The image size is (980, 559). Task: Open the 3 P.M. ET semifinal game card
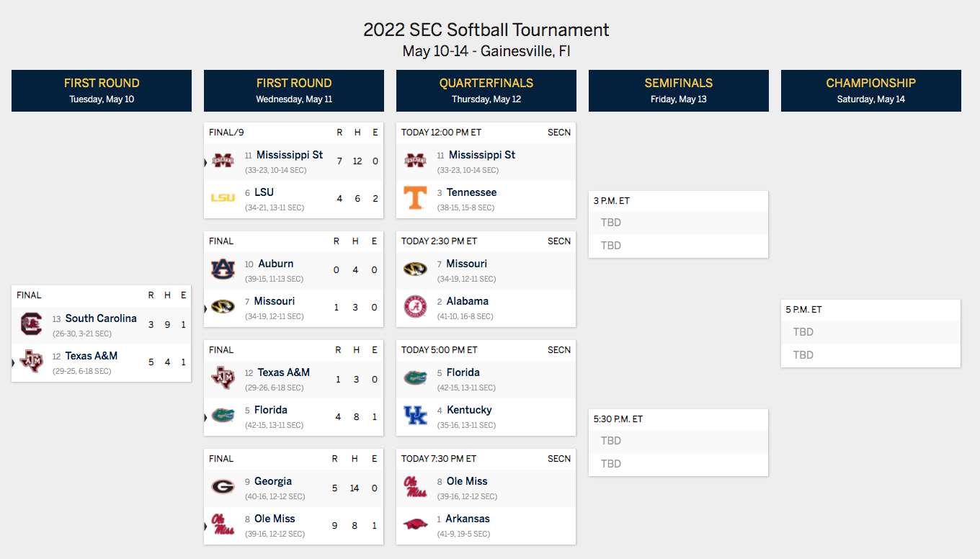(679, 224)
